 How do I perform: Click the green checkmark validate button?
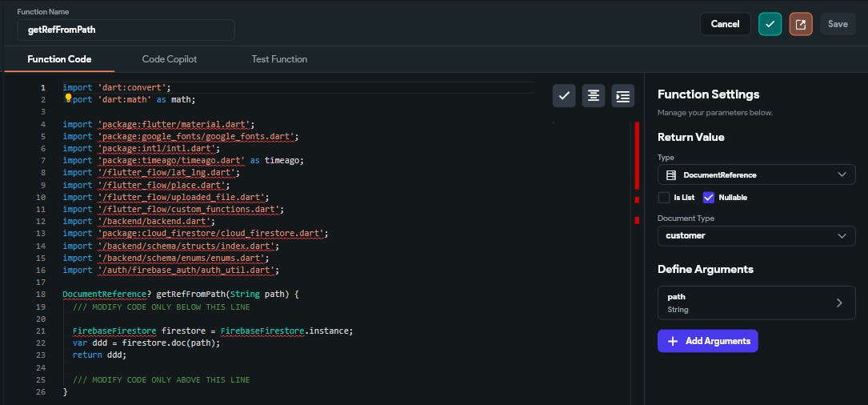click(770, 24)
